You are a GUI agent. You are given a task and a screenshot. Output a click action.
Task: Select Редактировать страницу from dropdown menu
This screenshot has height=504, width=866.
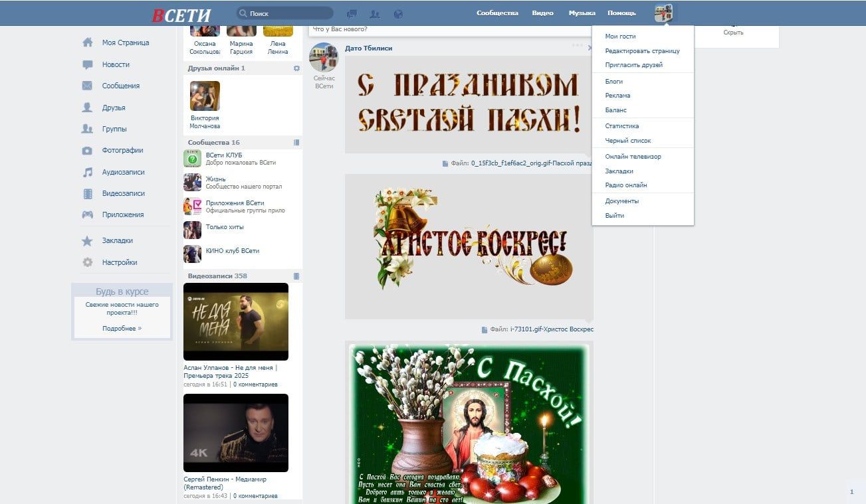(x=642, y=51)
